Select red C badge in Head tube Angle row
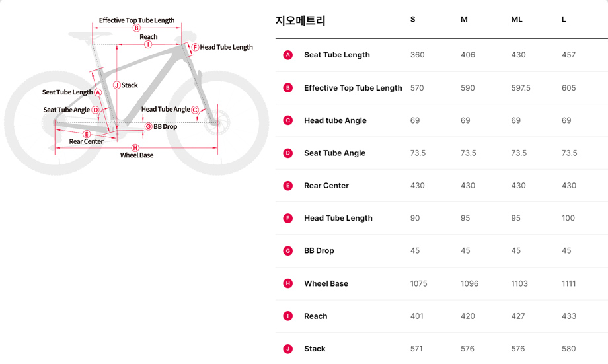Image resolution: width=608 pixels, height=364 pixels. (287, 120)
